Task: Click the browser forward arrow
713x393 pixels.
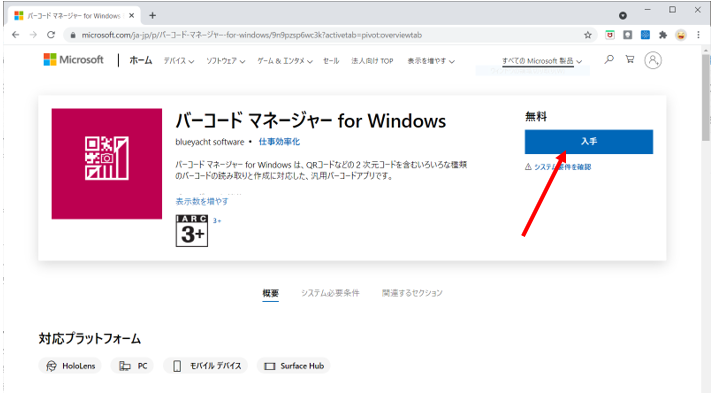Action: (x=33, y=35)
